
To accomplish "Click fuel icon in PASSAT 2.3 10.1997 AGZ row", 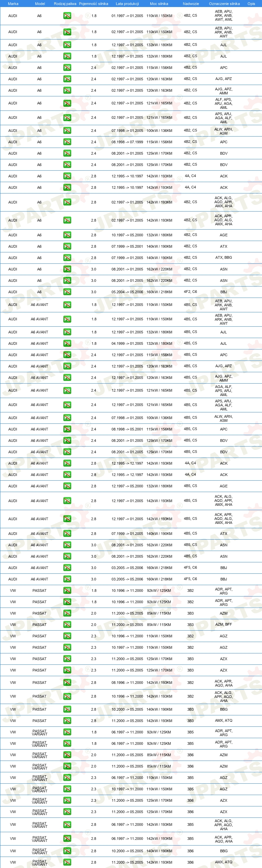I will pyautogui.click(x=67, y=648).
